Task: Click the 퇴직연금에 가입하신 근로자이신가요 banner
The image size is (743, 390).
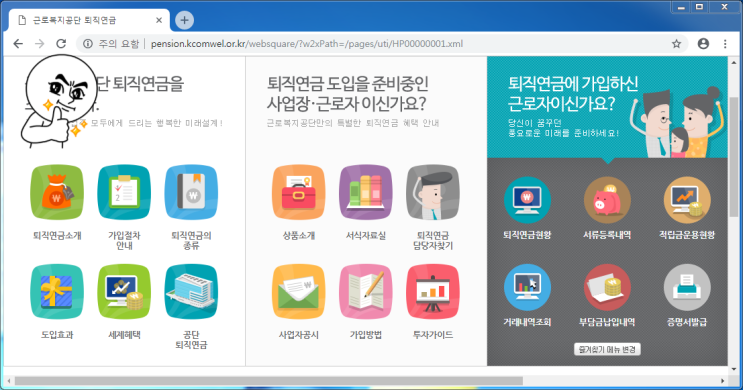Action: tap(607, 107)
